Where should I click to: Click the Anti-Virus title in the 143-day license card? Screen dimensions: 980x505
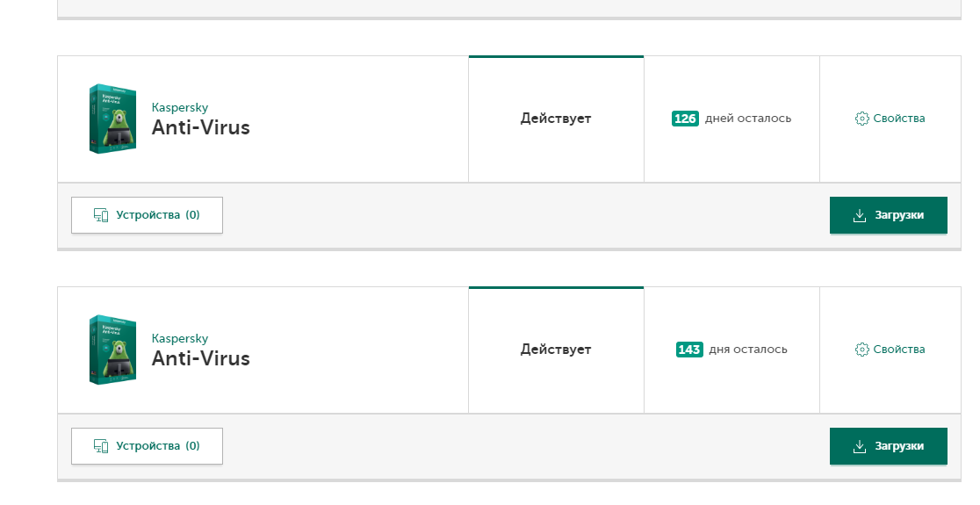click(x=201, y=358)
